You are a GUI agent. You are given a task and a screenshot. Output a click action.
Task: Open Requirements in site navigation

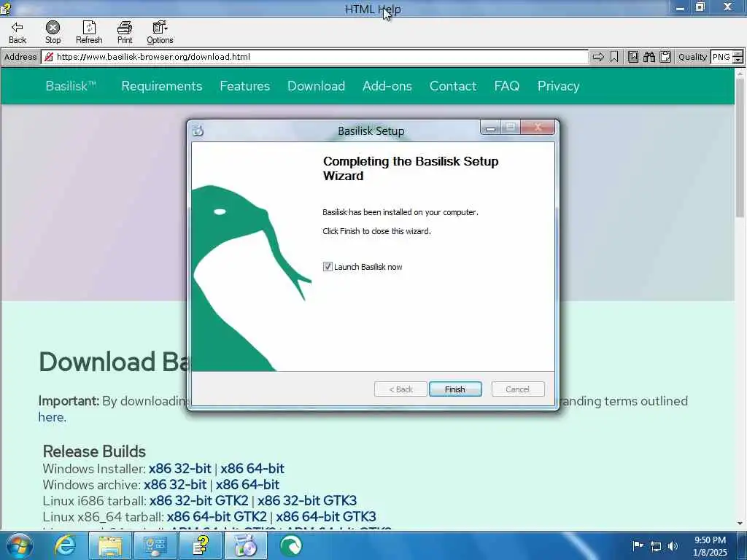coord(162,86)
